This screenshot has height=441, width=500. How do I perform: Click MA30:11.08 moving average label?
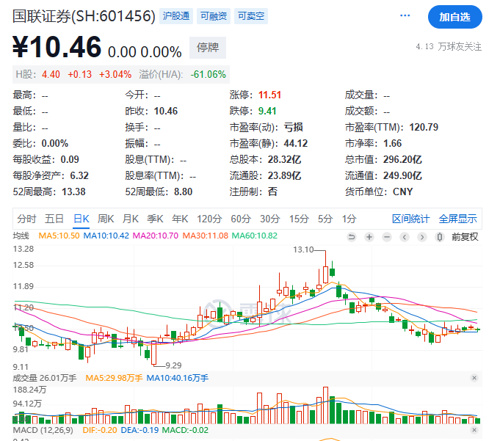point(205,236)
